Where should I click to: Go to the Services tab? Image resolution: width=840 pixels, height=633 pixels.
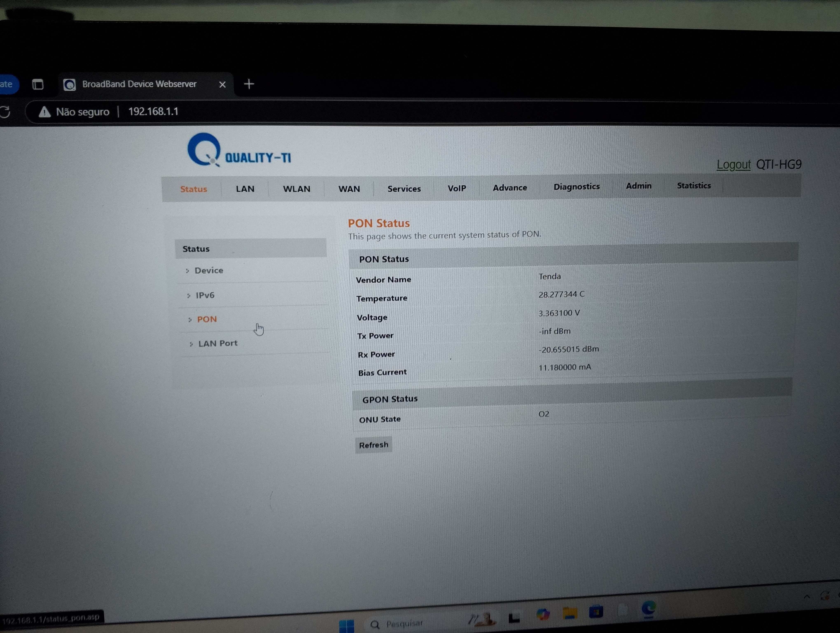404,189
